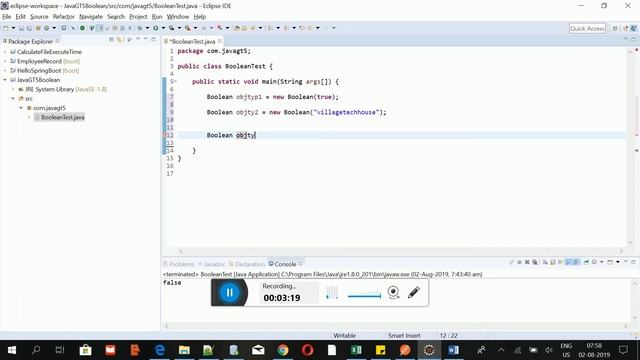Maximize the Package Explorer view
The image size is (640, 360).
[x=153, y=39]
